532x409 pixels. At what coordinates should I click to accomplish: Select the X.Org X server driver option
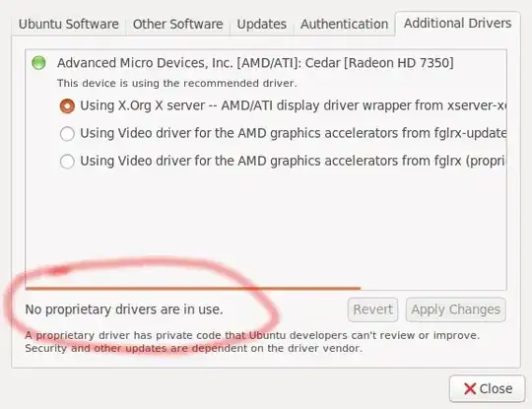[x=67, y=105]
